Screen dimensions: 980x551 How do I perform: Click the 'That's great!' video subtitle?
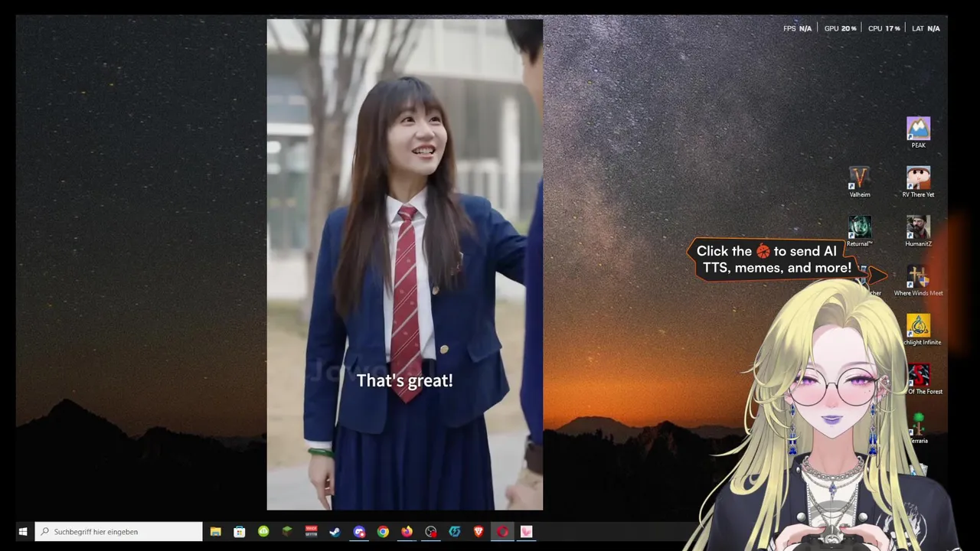pyautogui.click(x=404, y=380)
